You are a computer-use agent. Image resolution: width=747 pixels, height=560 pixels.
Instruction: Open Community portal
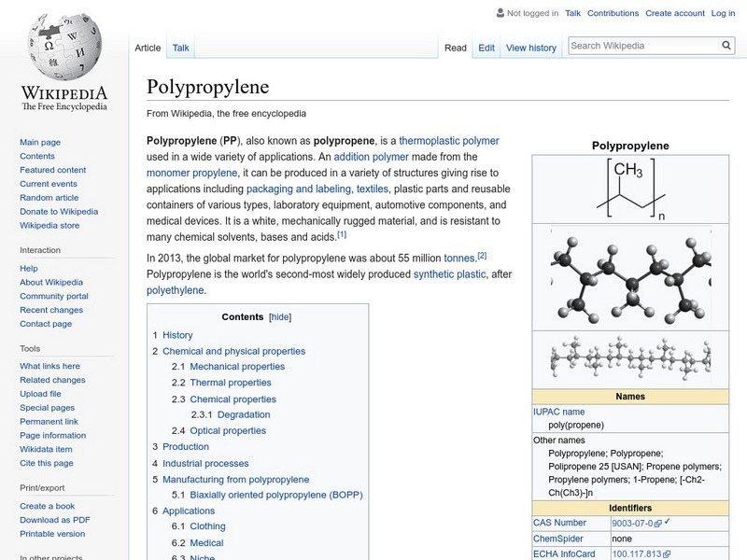point(54,296)
